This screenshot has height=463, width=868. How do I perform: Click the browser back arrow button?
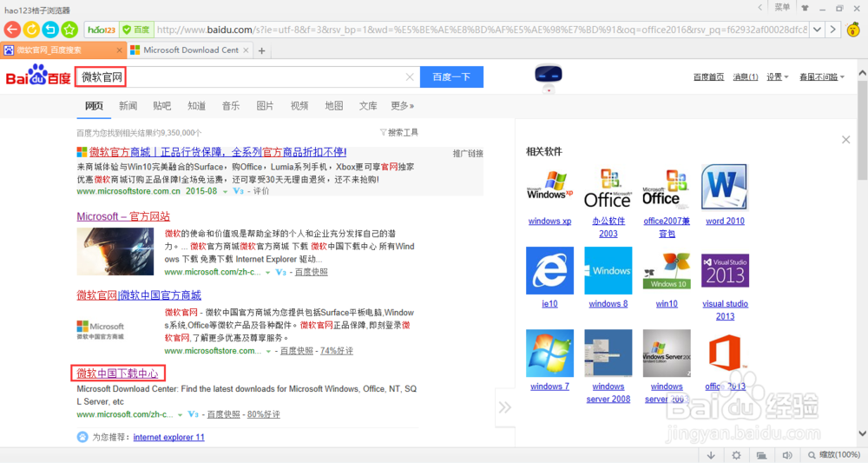[12, 30]
